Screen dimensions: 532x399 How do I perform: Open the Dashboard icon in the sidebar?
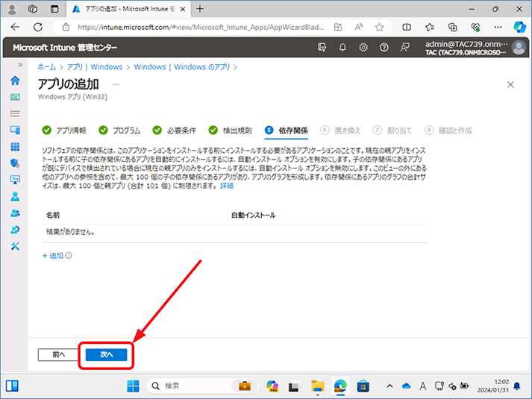pos(15,97)
